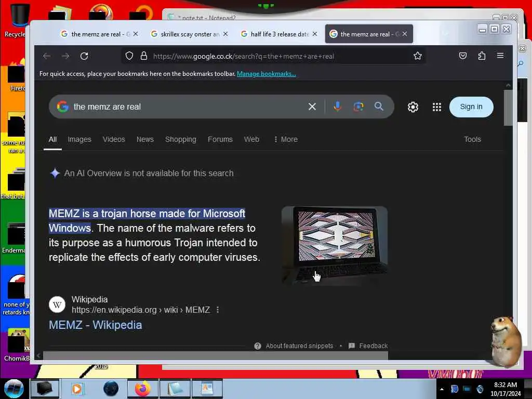Close the skrillex scay onster tab
Viewport: 532px width, 399px height.
point(225,34)
